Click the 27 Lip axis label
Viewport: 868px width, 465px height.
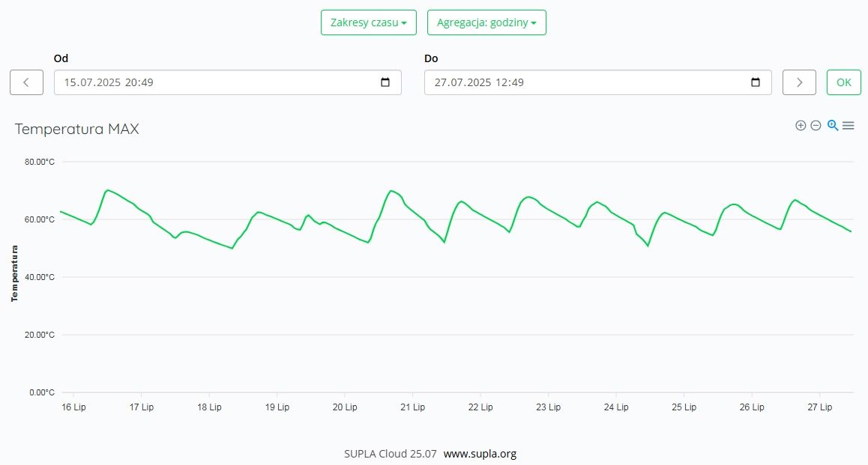pos(819,407)
